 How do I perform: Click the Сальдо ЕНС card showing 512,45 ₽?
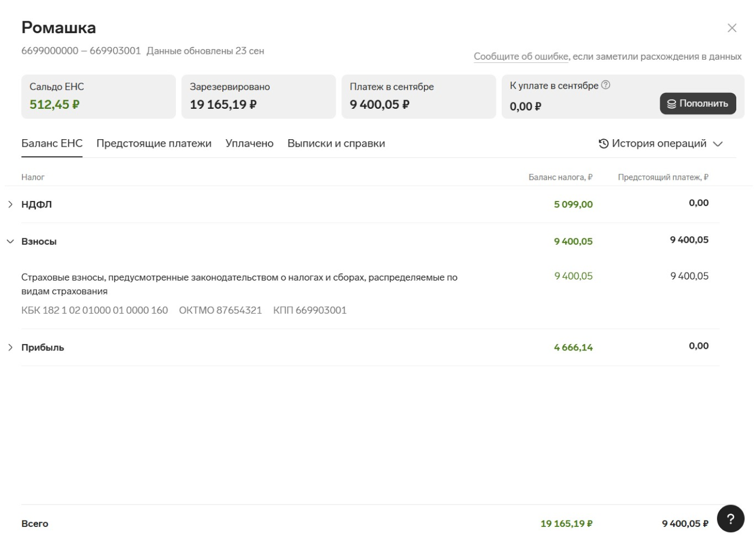[x=99, y=97]
